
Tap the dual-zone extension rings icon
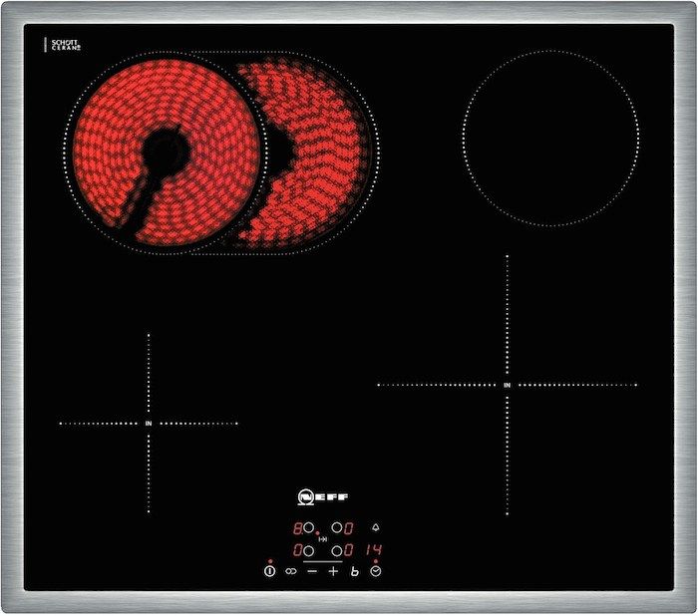[x=291, y=572]
